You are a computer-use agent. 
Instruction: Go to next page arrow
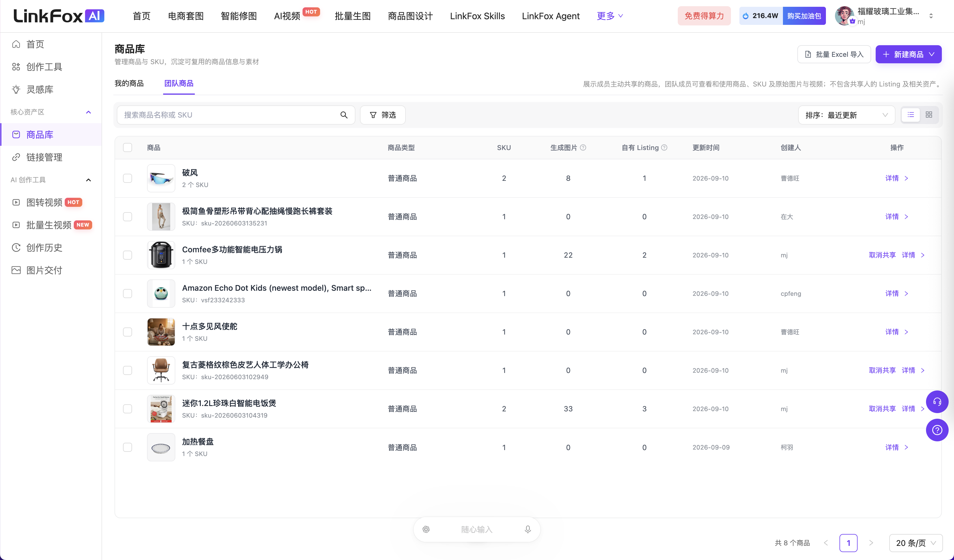coord(871,543)
